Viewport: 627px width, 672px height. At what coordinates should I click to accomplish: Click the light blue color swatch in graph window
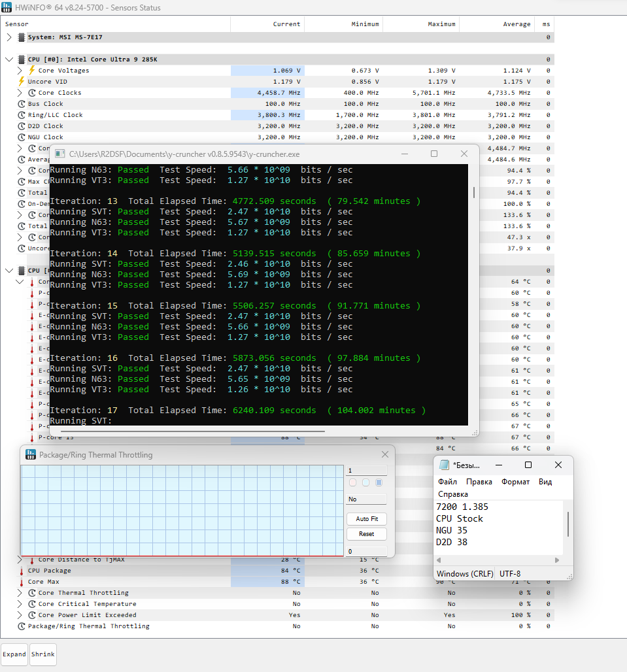coord(365,482)
